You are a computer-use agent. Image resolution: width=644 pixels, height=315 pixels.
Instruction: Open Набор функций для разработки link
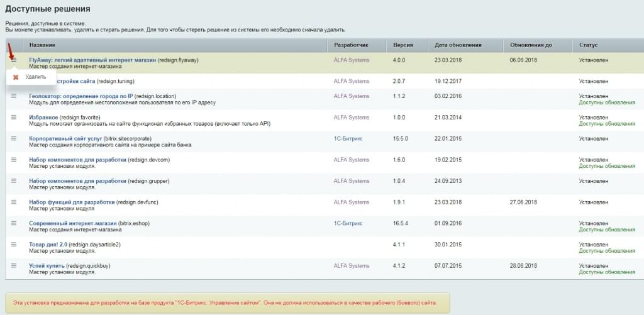point(72,202)
